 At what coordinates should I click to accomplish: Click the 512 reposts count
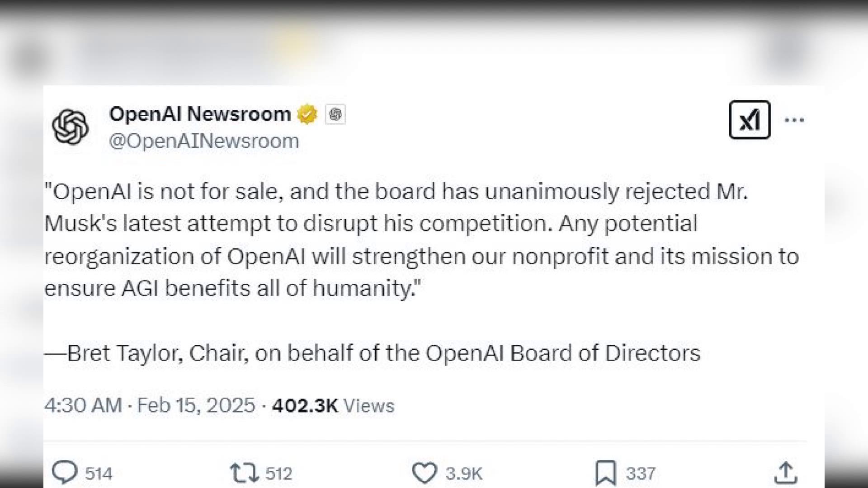[279, 474]
